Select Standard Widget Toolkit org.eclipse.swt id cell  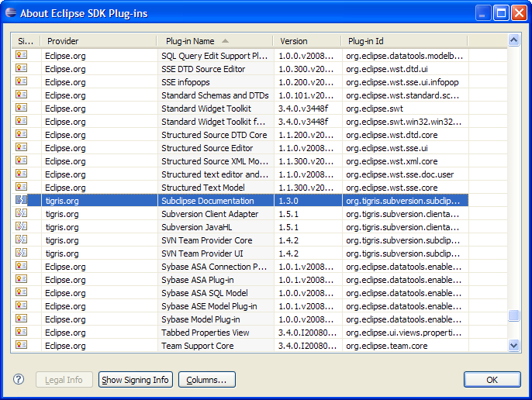(x=375, y=109)
